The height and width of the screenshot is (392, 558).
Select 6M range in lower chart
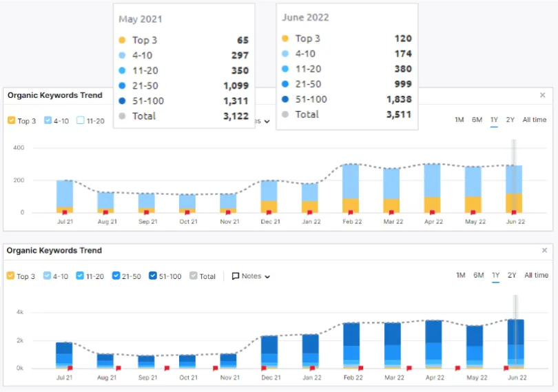click(x=478, y=275)
